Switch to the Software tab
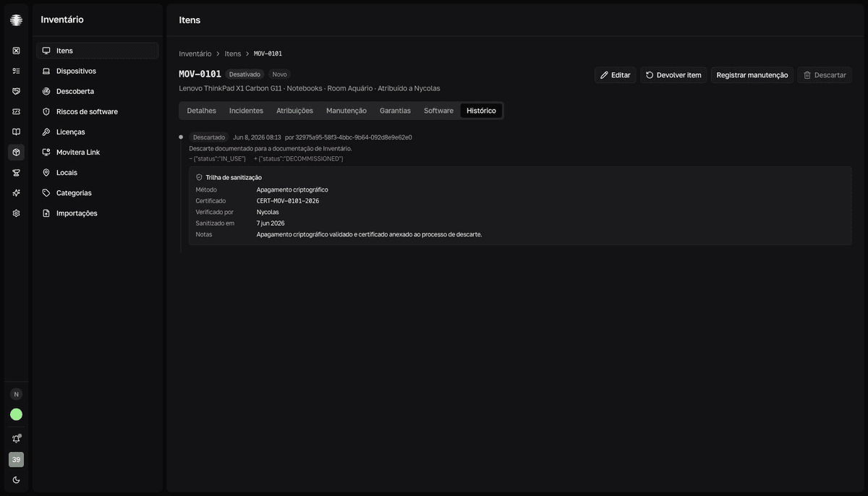 point(438,111)
